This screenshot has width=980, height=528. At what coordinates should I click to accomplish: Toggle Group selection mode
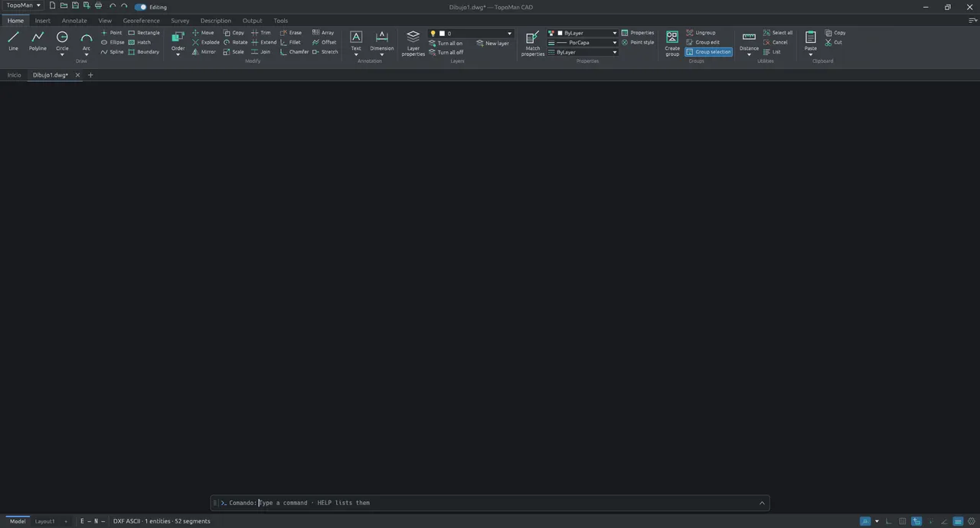coord(708,52)
